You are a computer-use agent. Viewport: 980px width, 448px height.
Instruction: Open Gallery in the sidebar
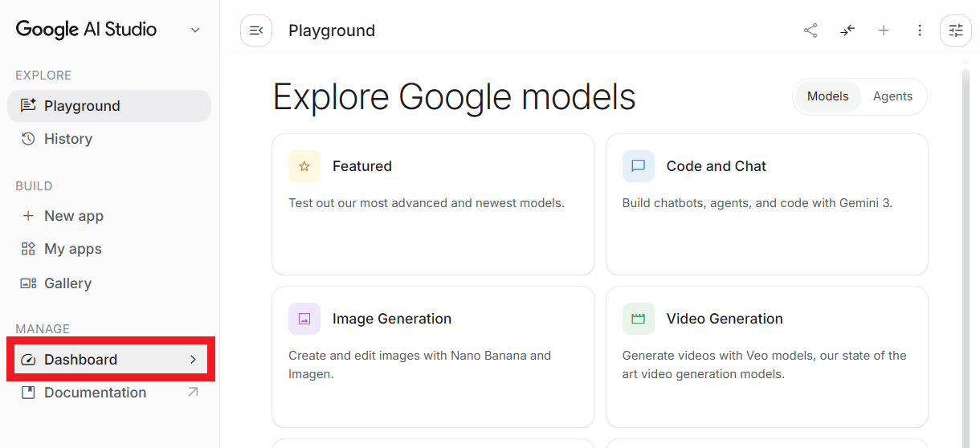click(x=109, y=283)
